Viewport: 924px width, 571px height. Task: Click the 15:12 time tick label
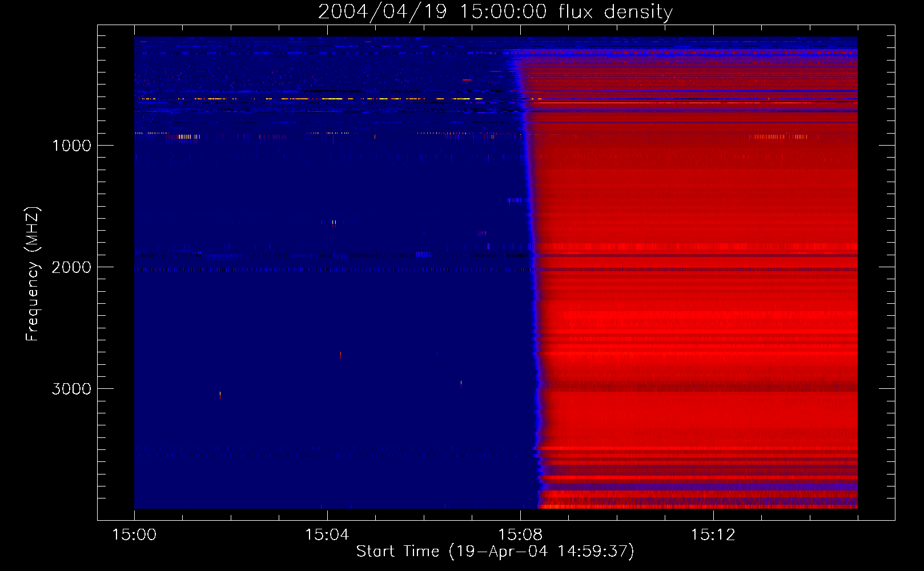713,535
